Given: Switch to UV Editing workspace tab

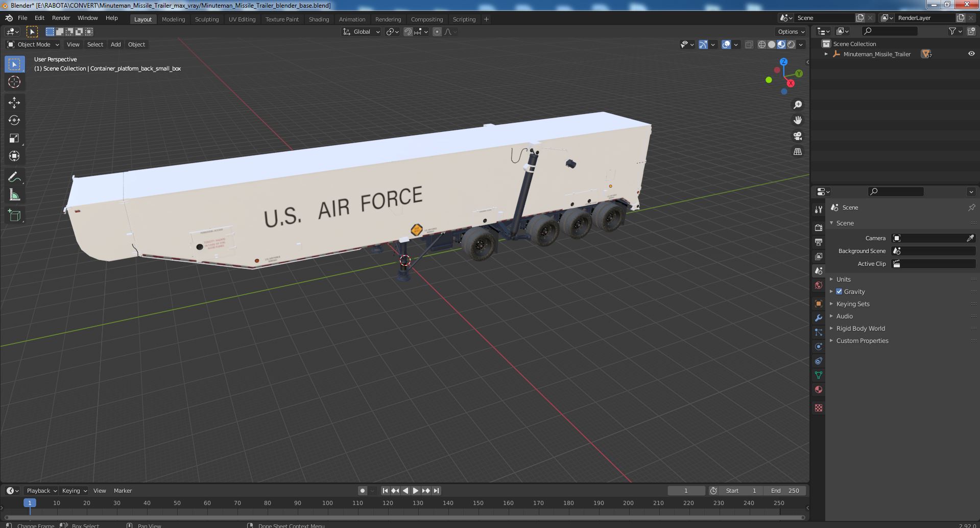Looking at the screenshot, I should pyautogui.click(x=242, y=19).
